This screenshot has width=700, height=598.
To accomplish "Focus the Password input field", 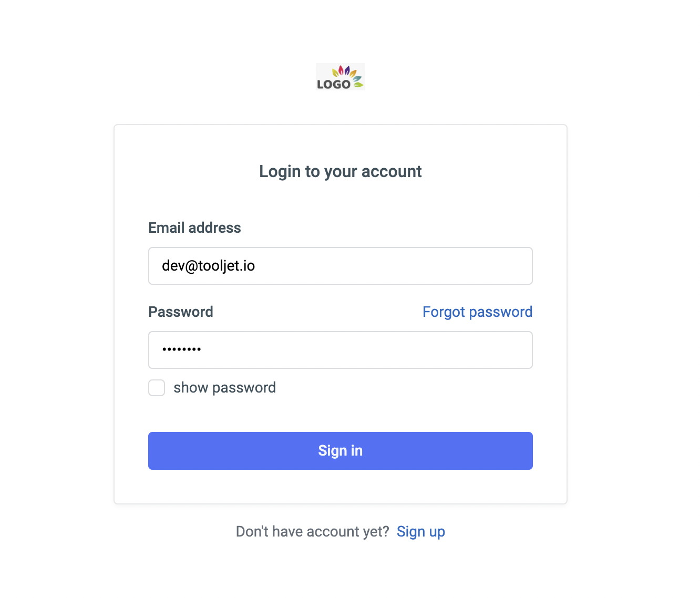I will [x=341, y=350].
